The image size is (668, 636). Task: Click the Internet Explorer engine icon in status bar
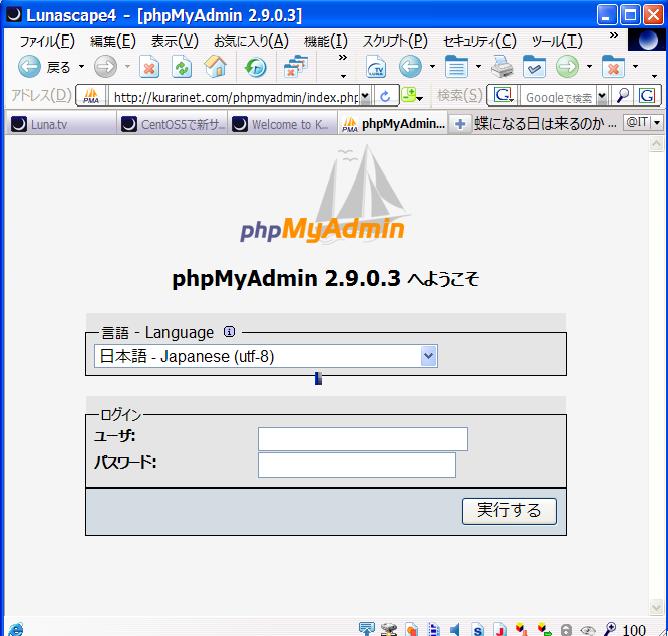pos(16,629)
